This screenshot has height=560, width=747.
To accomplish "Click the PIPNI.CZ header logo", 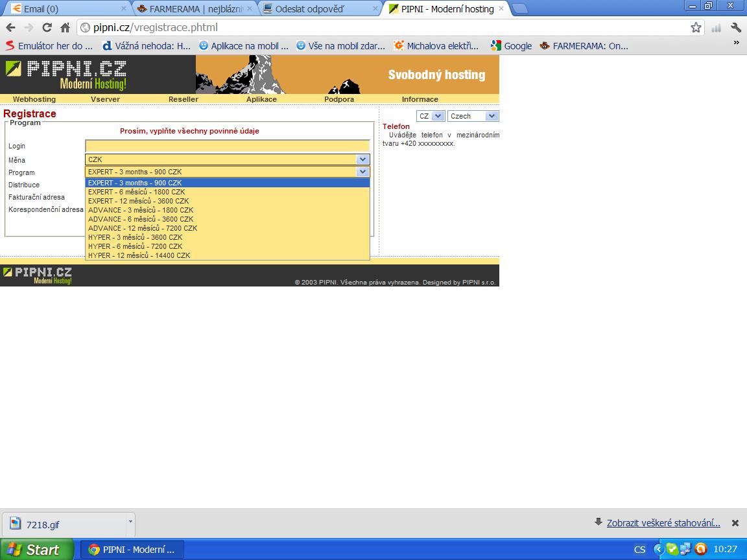I will pyautogui.click(x=67, y=75).
